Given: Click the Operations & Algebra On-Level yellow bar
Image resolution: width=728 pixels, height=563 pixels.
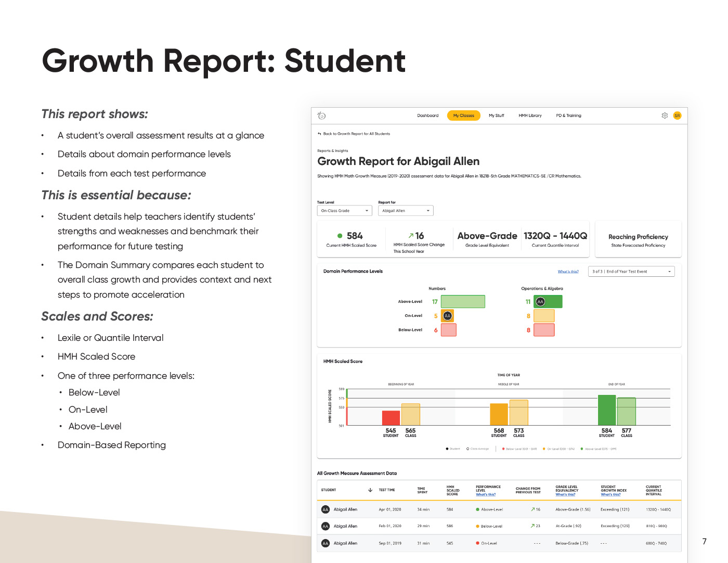Looking at the screenshot, I should click(x=544, y=316).
